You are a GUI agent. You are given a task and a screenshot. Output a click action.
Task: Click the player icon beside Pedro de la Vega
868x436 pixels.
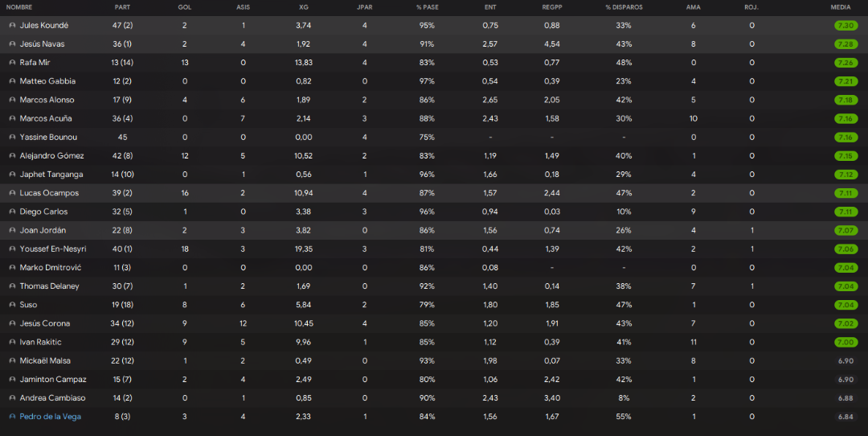(12, 417)
